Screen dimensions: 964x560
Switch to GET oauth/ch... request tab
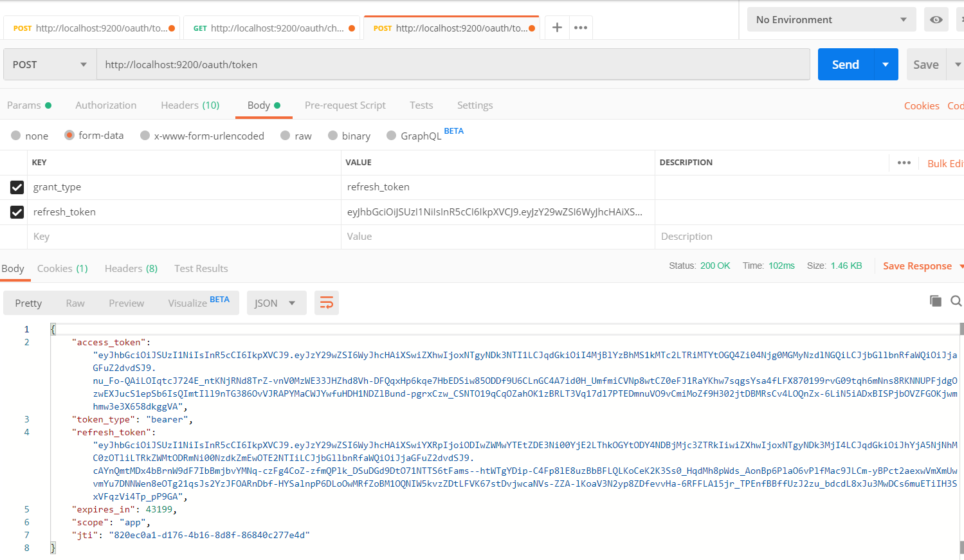click(274, 28)
